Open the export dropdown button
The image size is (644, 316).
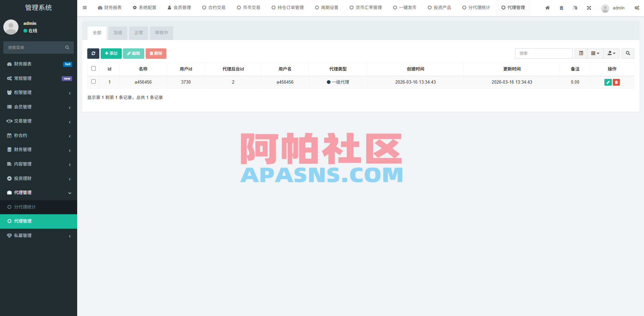611,53
